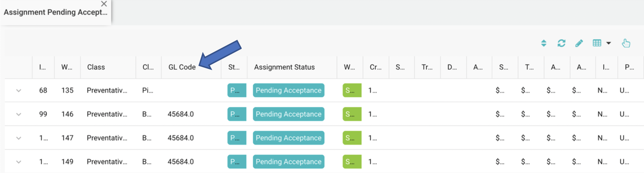Close the Assignment Pending Accept tab
Image resolution: width=644 pixels, height=173 pixels.
click(x=104, y=4)
